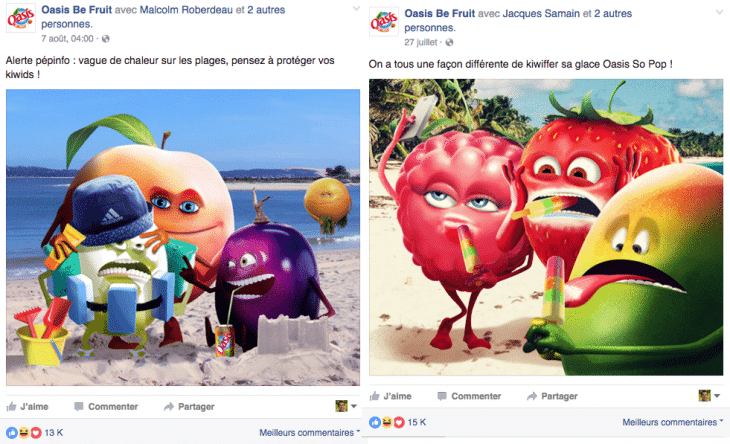Click Partager on the right post
Screen dimensions: 730x444
tap(552, 396)
